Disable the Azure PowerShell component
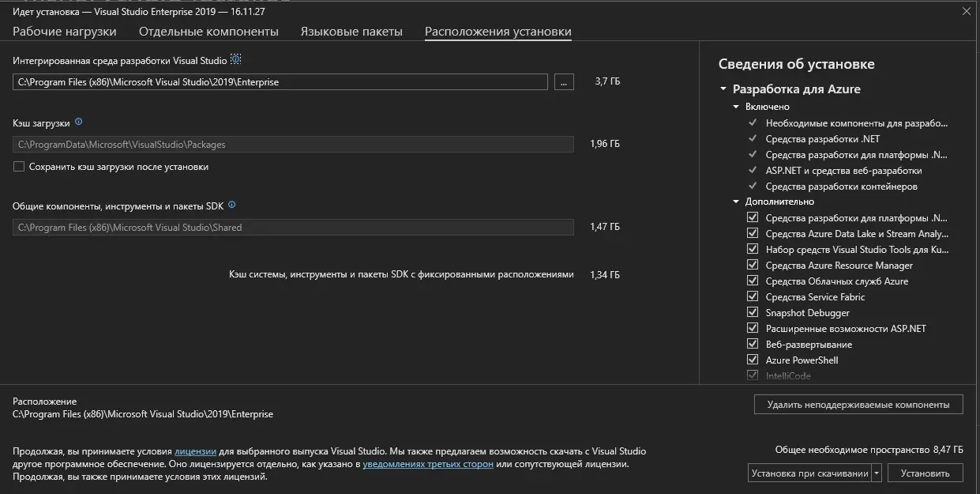This screenshot has width=980, height=494. click(x=752, y=360)
